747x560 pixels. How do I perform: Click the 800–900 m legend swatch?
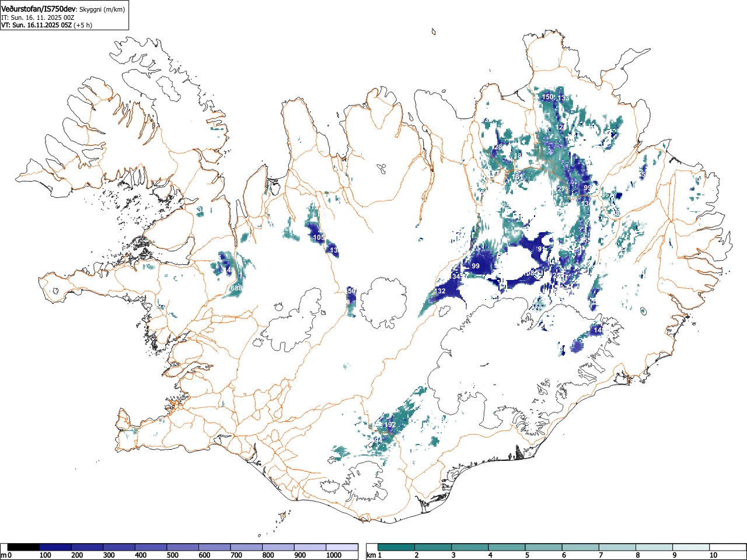(x=278, y=547)
